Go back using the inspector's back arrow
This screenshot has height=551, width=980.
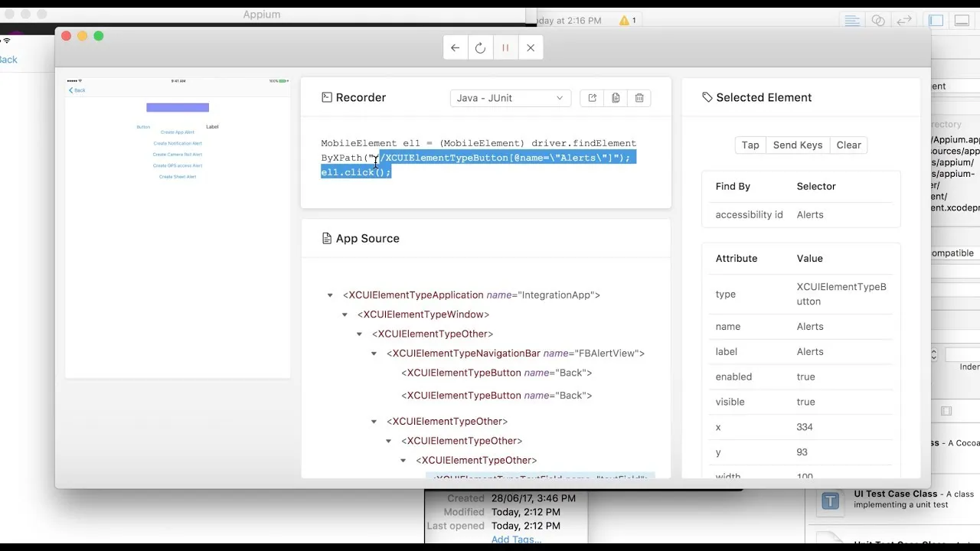coord(456,47)
